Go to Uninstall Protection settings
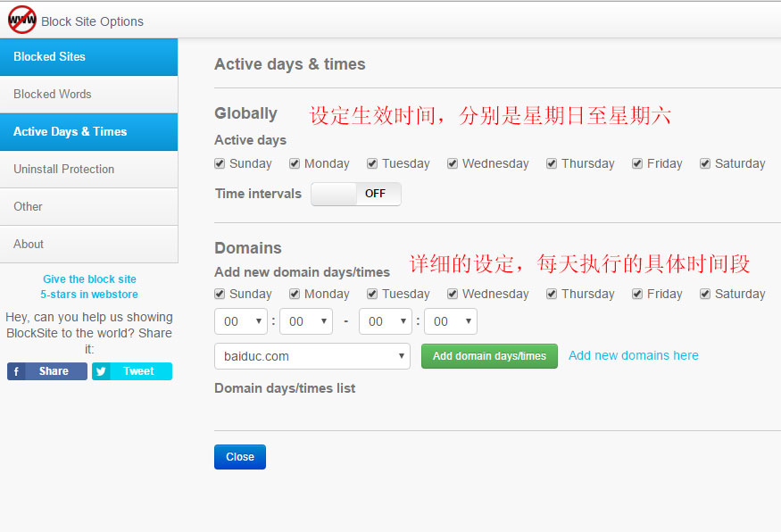The width and height of the screenshot is (781, 532). 88,169
